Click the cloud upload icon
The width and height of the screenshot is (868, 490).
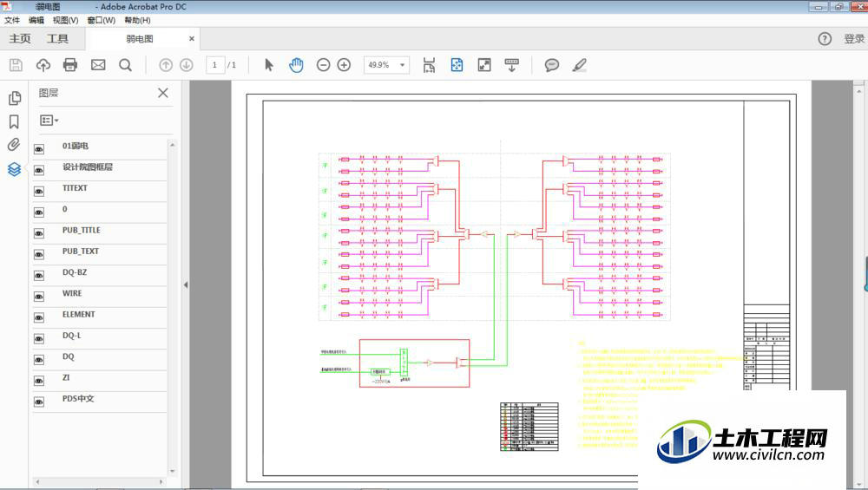[43, 65]
